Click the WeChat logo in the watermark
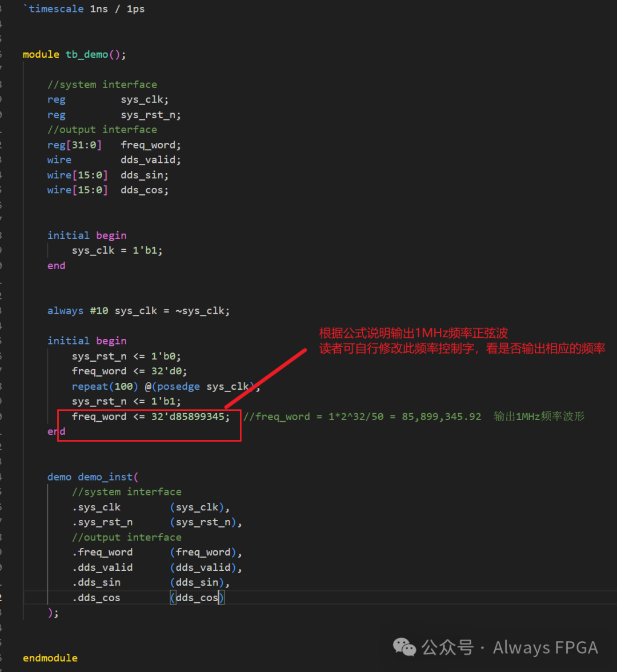 [x=404, y=647]
